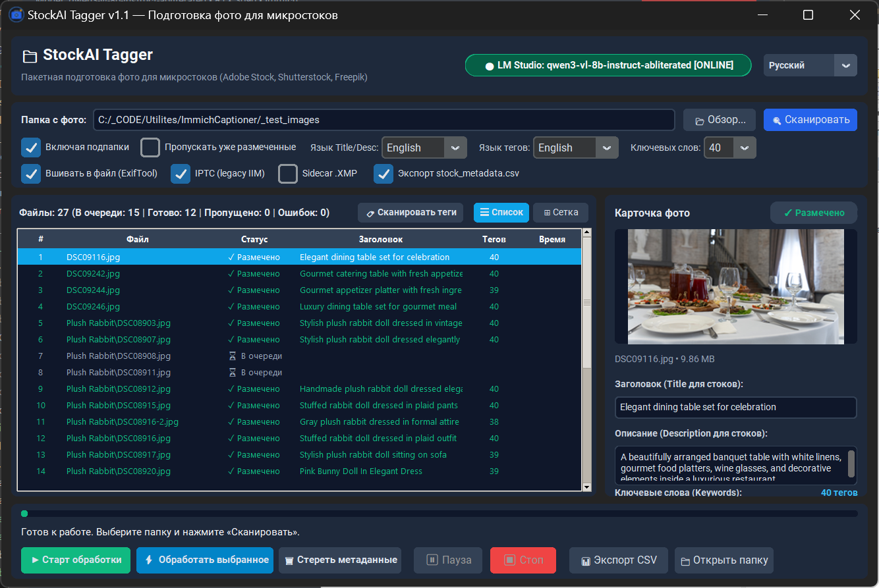This screenshot has height=588, width=879.
Task: Click Стереть метаданные trash button
Action: tap(340, 560)
